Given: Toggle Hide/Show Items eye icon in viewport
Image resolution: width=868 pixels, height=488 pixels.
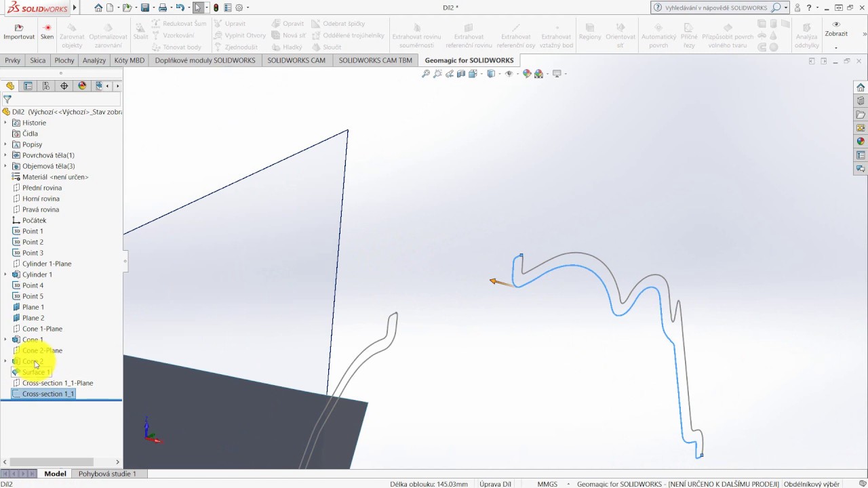Looking at the screenshot, I should [x=509, y=74].
